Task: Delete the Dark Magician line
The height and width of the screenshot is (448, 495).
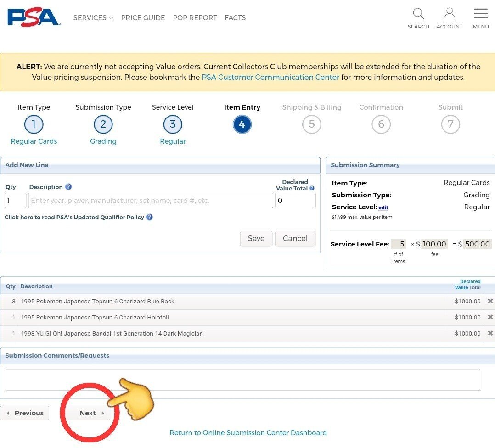Action: click(490, 333)
